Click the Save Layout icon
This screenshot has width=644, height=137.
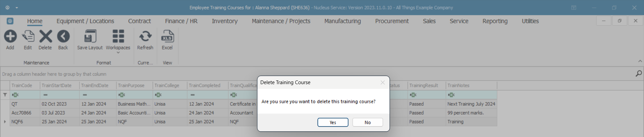coord(90,36)
